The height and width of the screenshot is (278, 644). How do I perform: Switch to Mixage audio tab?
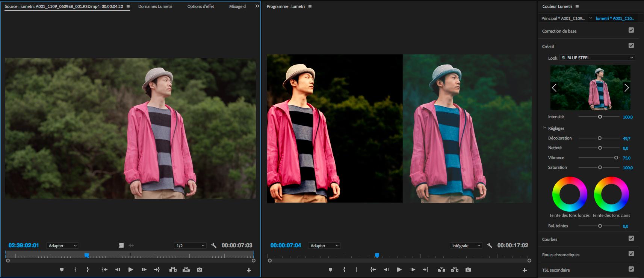[x=237, y=6]
